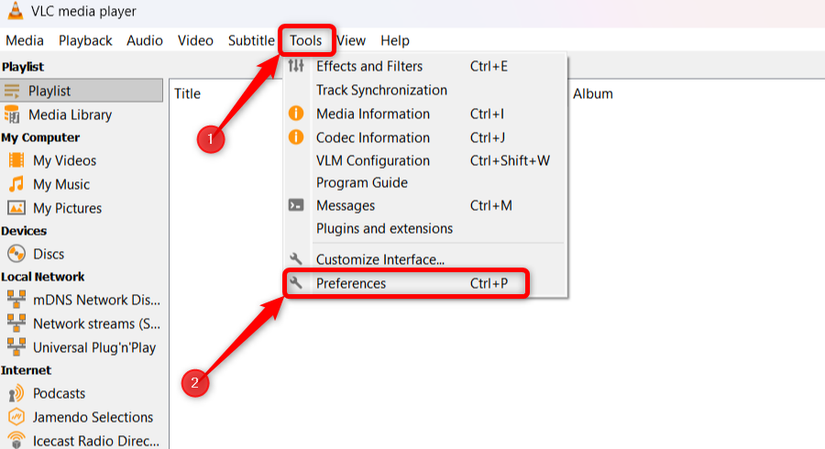Viewport: 825px width, 449px height.
Task: Click the Podcasts icon under Internet
Action: (16, 393)
